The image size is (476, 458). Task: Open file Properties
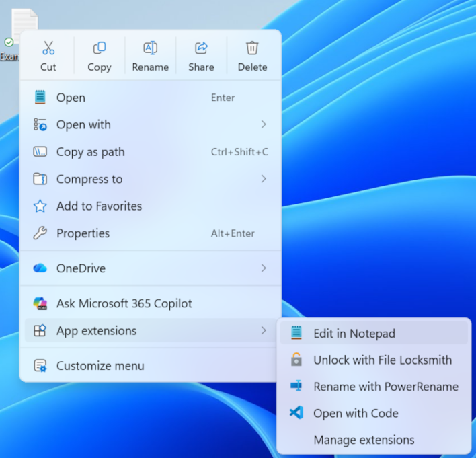151,233
